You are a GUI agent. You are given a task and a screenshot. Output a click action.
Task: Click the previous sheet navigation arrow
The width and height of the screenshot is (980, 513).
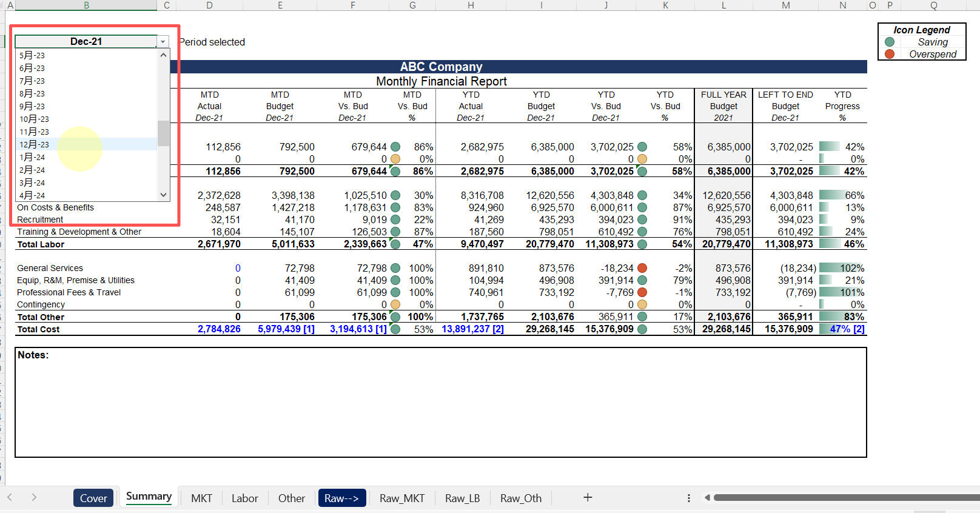pos(10,498)
